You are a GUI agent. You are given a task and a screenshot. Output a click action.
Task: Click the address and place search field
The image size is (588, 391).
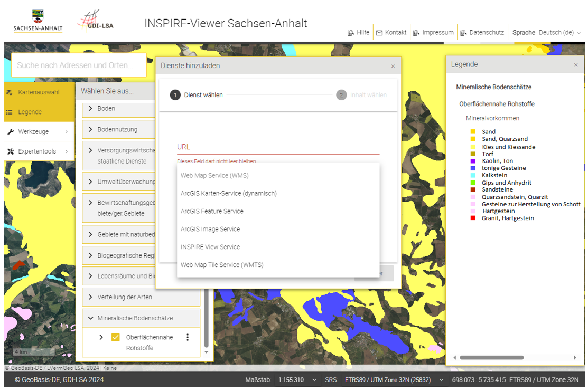pyautogui.click(x=78, y=65)
